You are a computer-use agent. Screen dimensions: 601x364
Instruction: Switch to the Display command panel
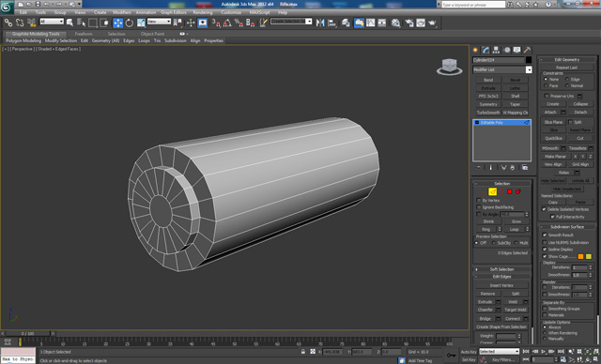click(517, 50)
